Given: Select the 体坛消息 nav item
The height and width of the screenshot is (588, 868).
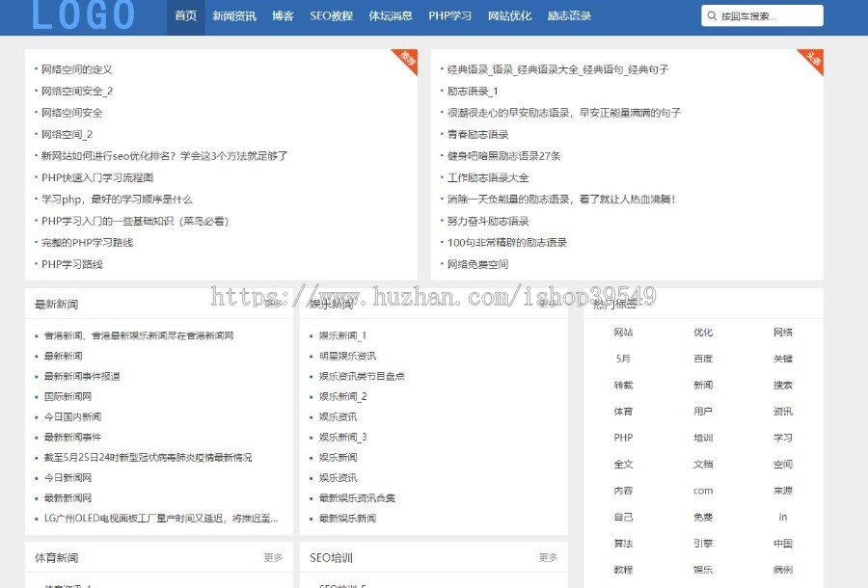Looking at the screenshot, I should tap(391, 16).
